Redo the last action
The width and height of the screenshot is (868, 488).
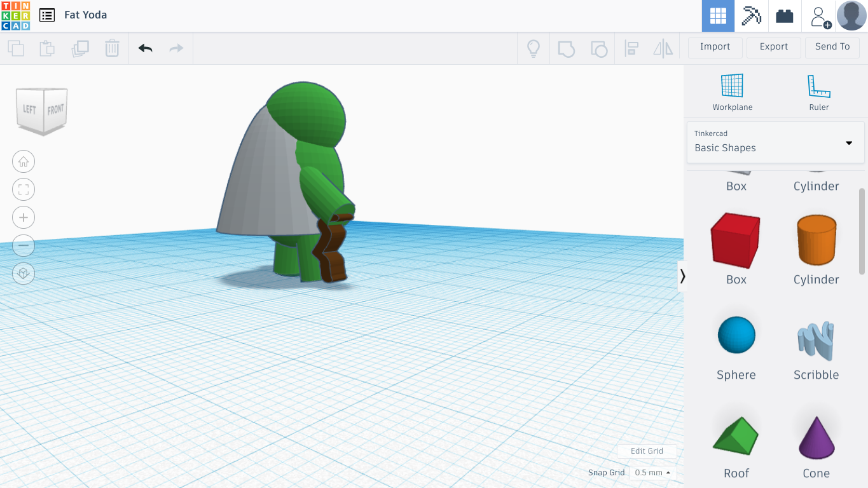click(x=176, y=48)
